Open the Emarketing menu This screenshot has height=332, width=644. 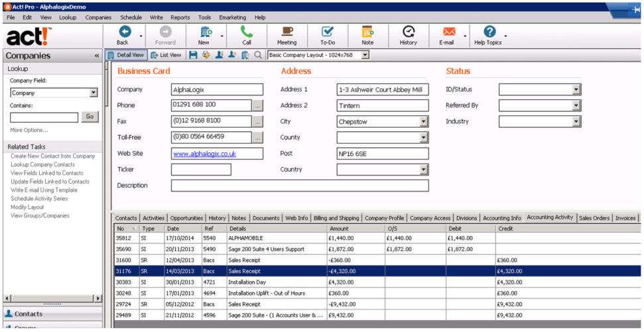[x=233, y=17]
